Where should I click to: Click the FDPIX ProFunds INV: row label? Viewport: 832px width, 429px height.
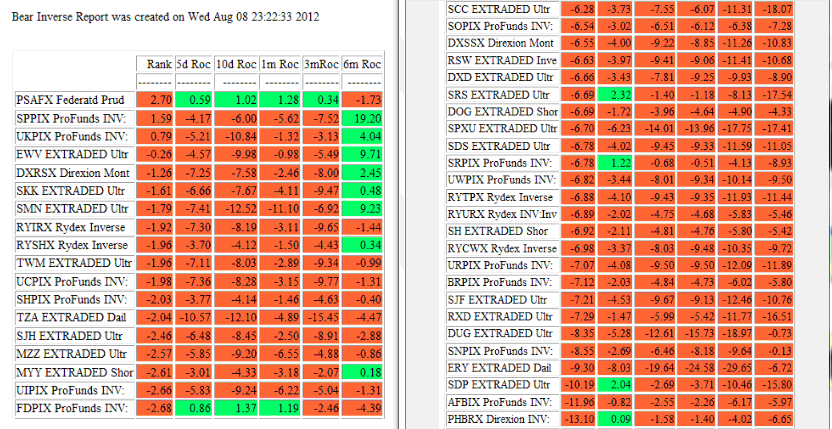[74, 408]
